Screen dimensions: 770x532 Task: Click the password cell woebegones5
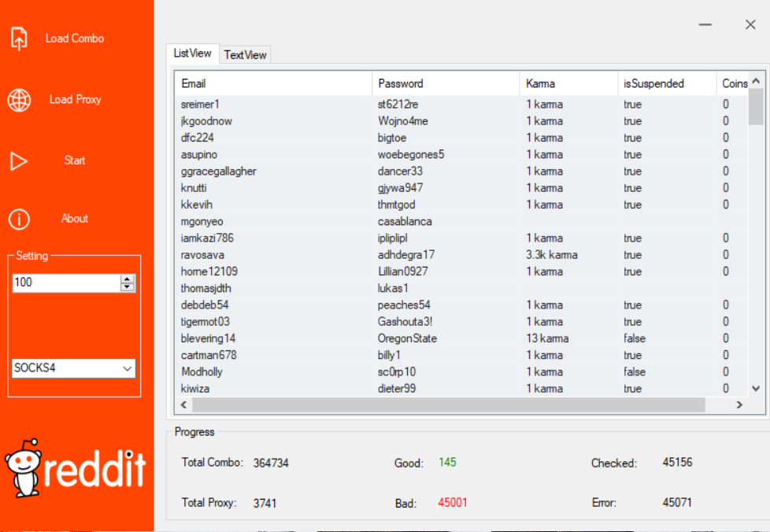(411, 154)
